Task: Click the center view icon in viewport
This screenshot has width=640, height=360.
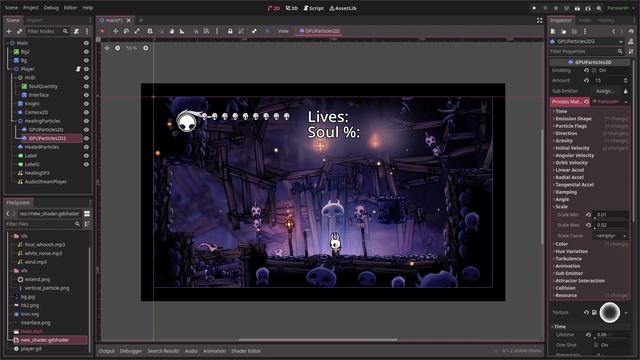Action: point(107,48)
